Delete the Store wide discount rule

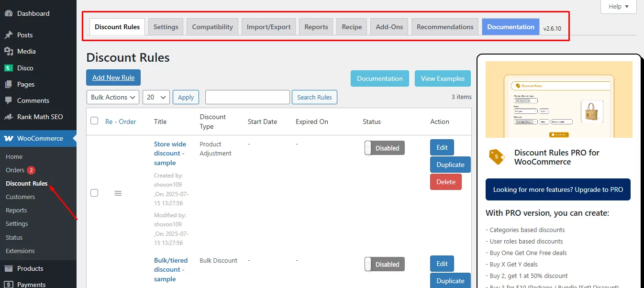pos(446,182)
